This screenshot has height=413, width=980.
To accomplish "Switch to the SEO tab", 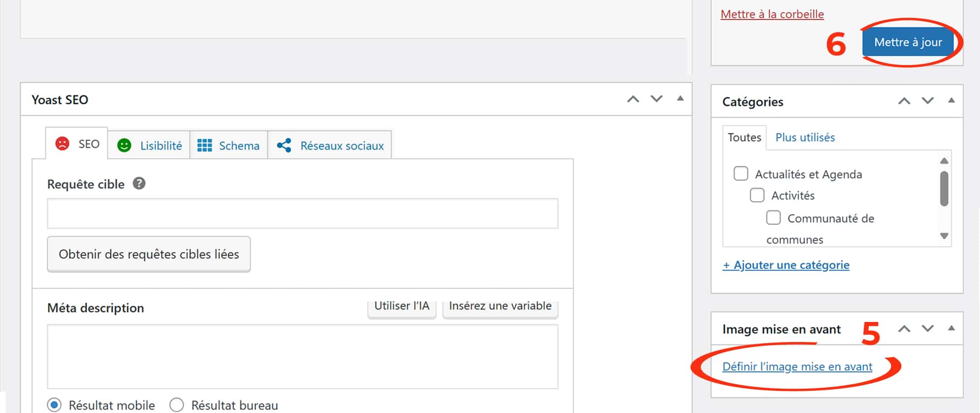I will (x=77, y=144).
